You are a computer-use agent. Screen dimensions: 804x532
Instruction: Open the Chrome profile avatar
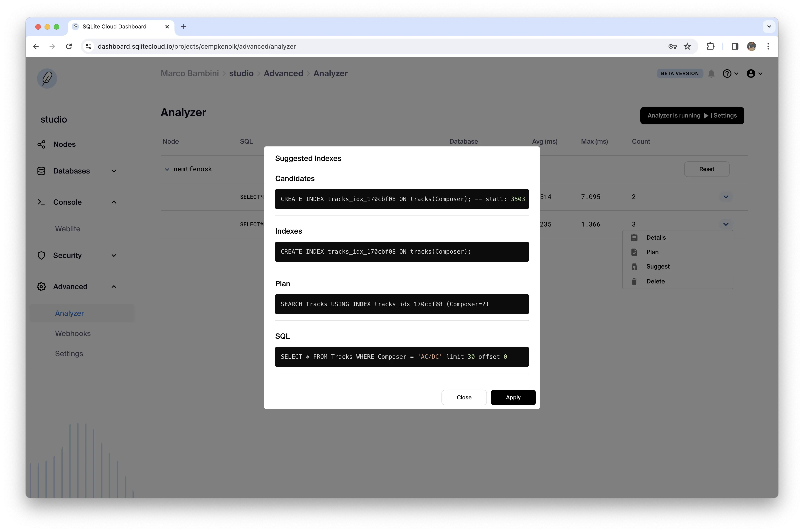pos(751,46)
